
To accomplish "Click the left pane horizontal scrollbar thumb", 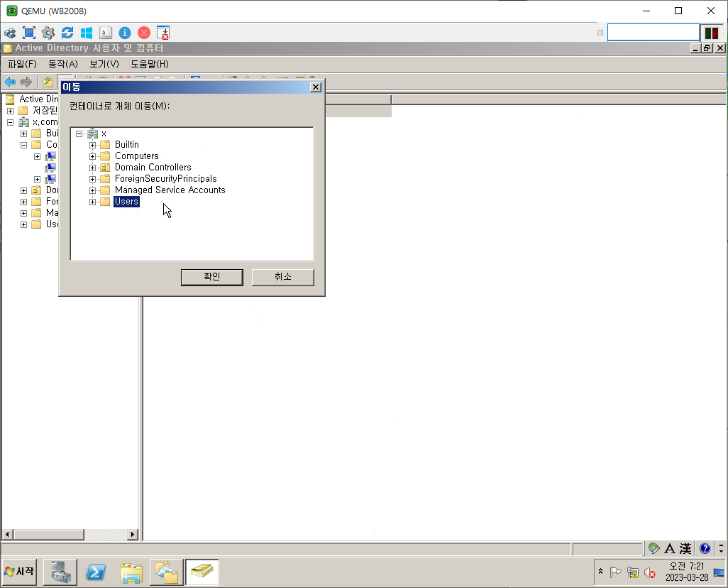I will coord(49,535).
